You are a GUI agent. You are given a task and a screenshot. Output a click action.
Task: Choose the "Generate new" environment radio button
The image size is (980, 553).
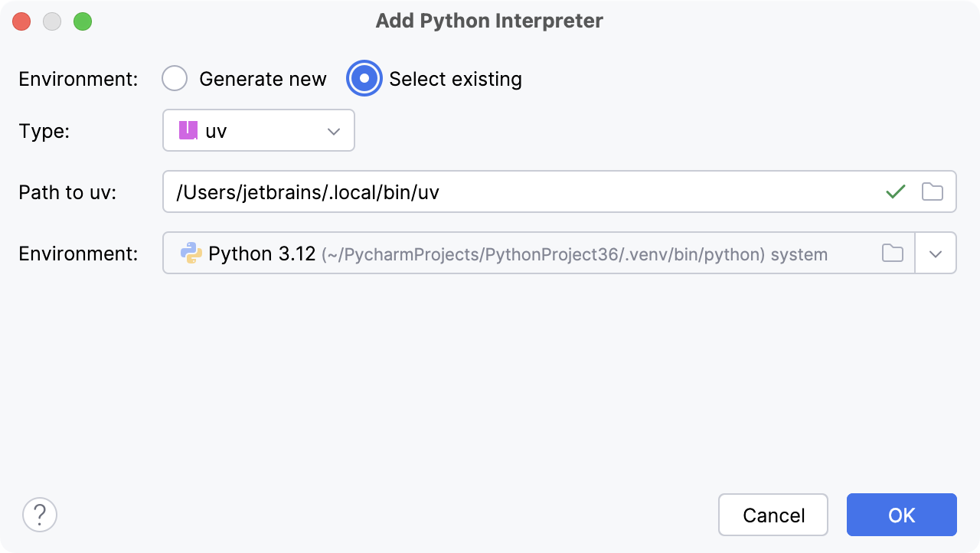coord(175,79)
